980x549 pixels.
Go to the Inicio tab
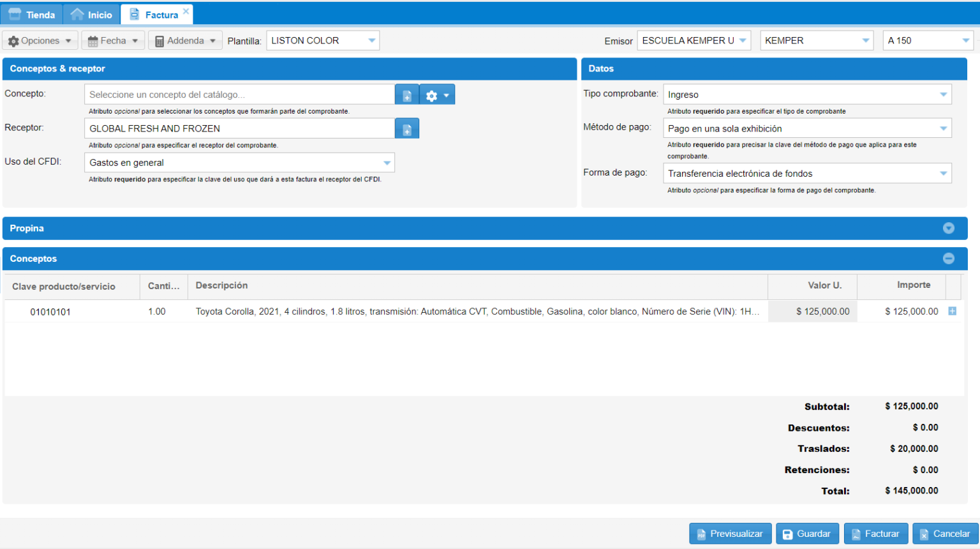[x=91, y=15]
